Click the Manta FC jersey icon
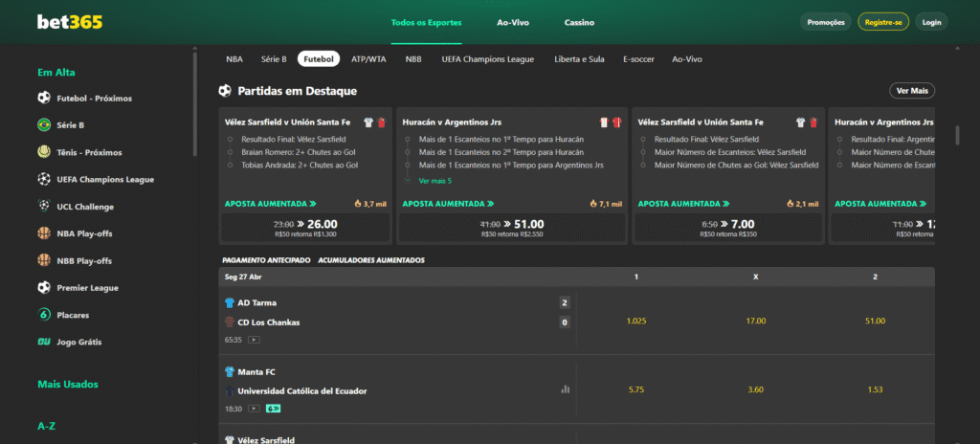The height and width of the screenshot is (444, 980). tap(230, 372)
